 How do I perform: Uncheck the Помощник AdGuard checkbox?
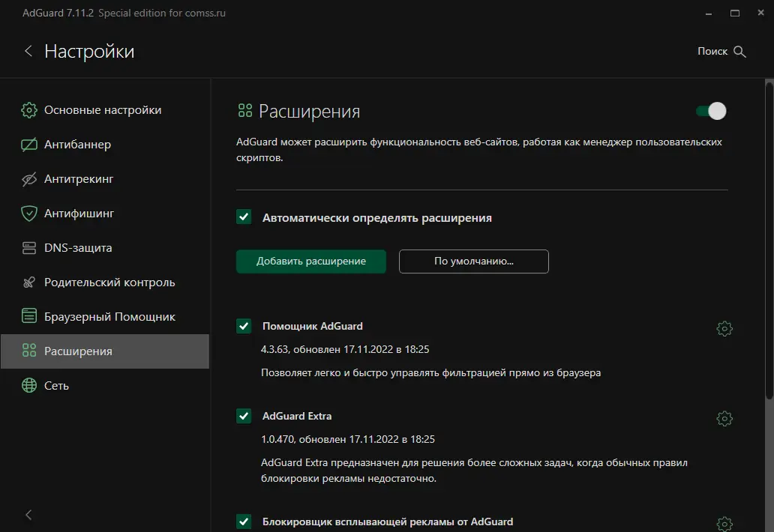click(x=244, y=326)
